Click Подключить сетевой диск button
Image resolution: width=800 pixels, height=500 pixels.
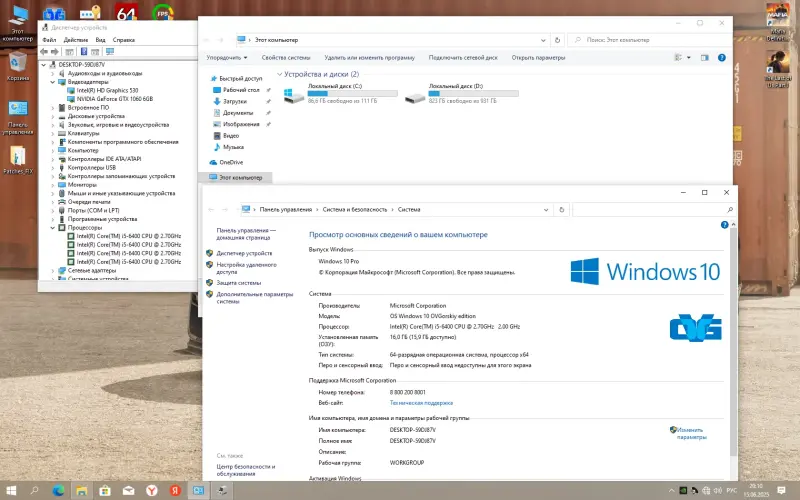463,58
